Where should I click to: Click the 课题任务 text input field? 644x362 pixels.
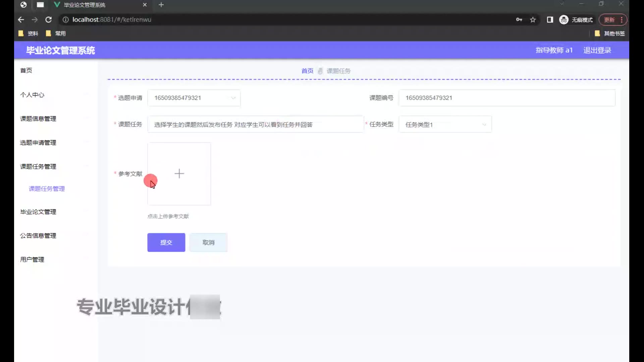tap(255, 124)
